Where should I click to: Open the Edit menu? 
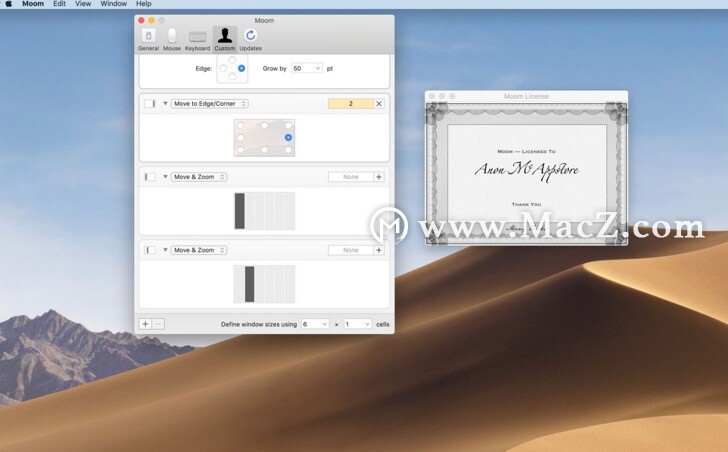[x=59, y=4]
